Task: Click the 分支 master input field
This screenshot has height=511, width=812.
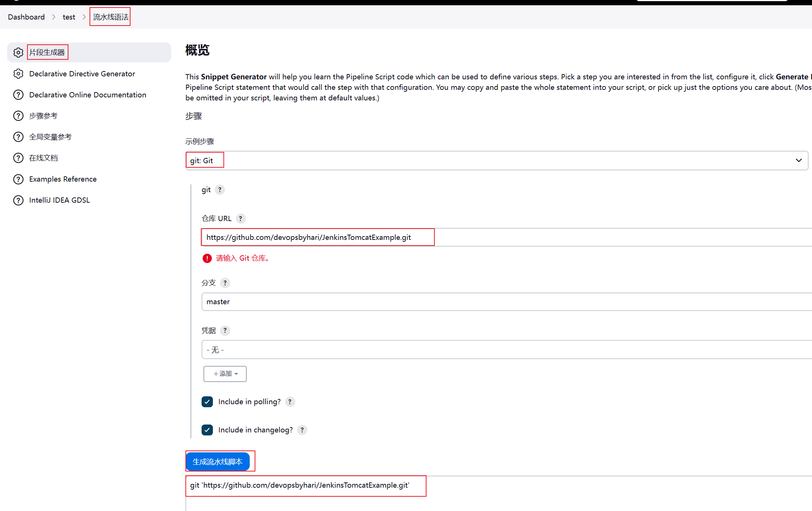Action: [504, 302]
